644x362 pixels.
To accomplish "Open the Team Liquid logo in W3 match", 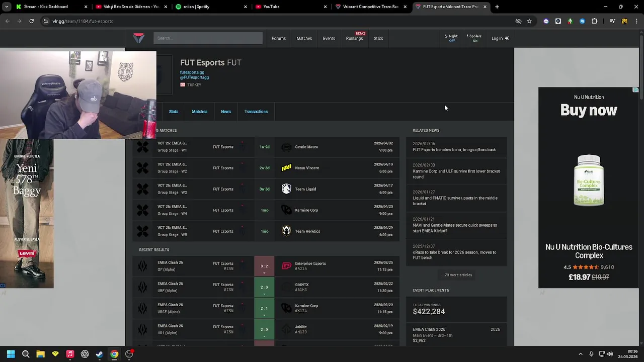I will tap(286, 189).
